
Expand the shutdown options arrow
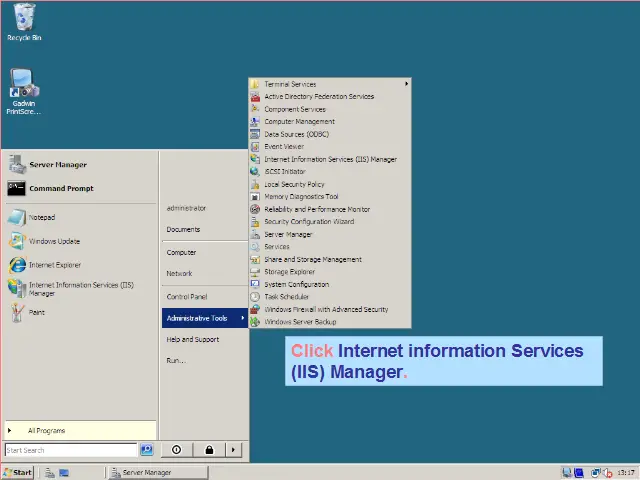coord(233,450)
